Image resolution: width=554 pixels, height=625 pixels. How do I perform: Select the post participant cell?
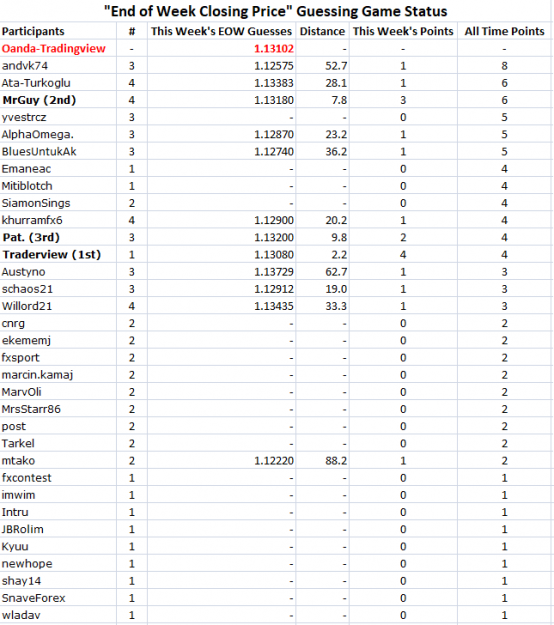[14, 426]
